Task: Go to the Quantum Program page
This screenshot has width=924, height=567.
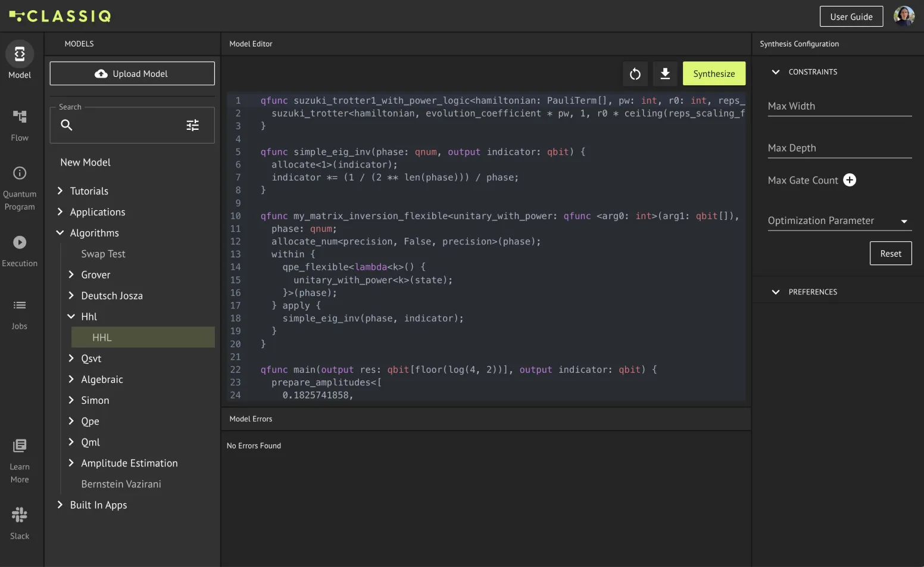Action: point(20,188)
